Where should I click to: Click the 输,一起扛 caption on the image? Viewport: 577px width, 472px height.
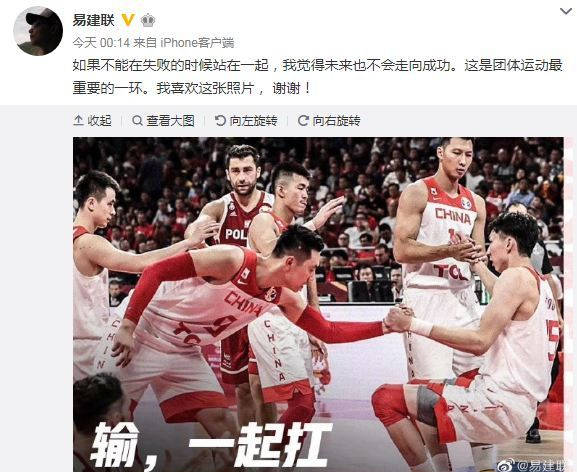point(212,446)
